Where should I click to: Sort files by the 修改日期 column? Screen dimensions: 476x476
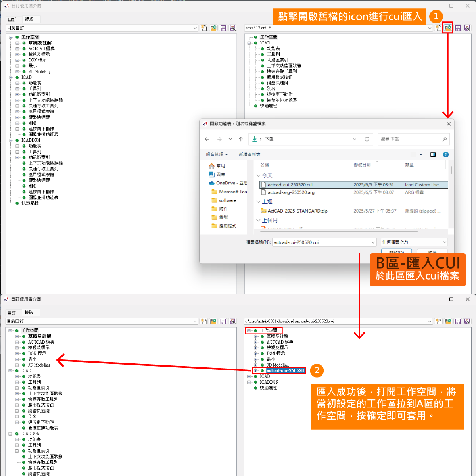pos(362,165)
